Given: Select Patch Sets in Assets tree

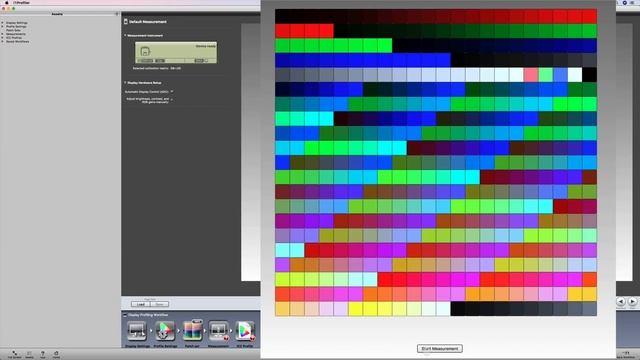Looking at the screenshot, I should click(x=13, y=30).
